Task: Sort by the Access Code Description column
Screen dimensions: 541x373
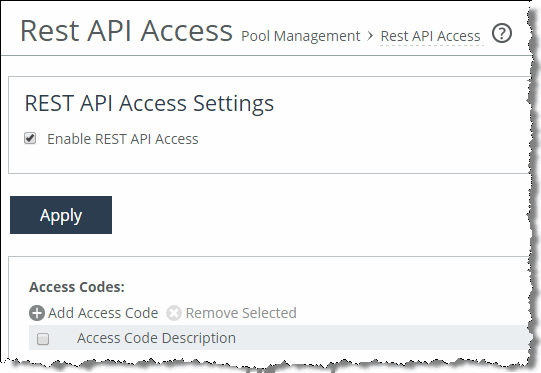Action: pyautogui.click(x=156, y=338)
